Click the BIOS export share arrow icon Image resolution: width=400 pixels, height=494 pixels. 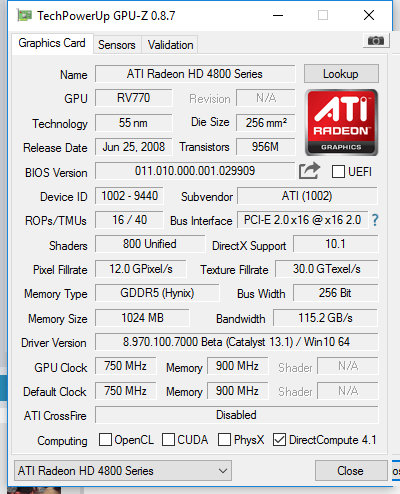[x=309, y=171]
